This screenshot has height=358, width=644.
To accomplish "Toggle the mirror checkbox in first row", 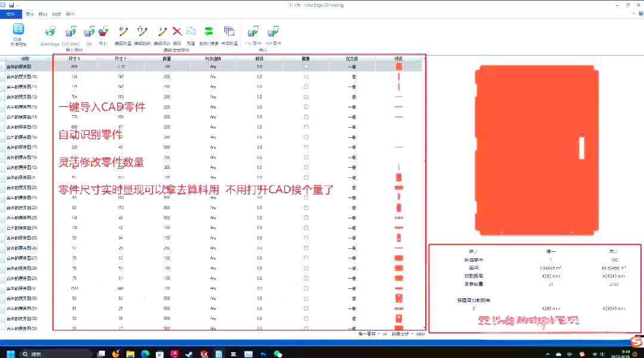I will 306,67.
